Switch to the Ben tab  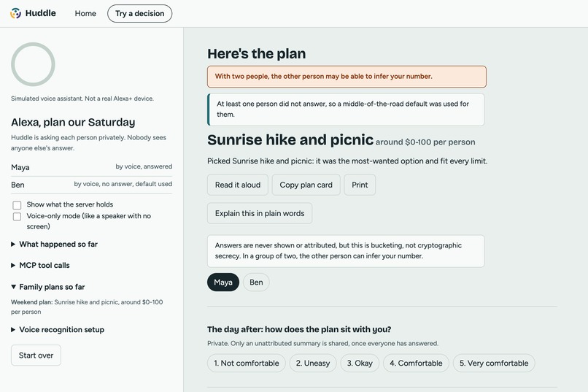pyautogui.click(x=256, y=282)
